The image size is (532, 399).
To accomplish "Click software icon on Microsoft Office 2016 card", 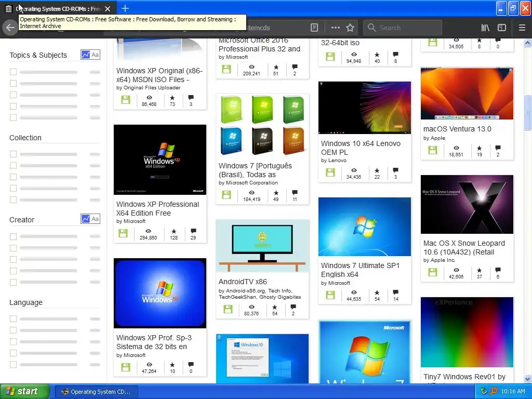I will pyautogui.click(x=227, y=69).
